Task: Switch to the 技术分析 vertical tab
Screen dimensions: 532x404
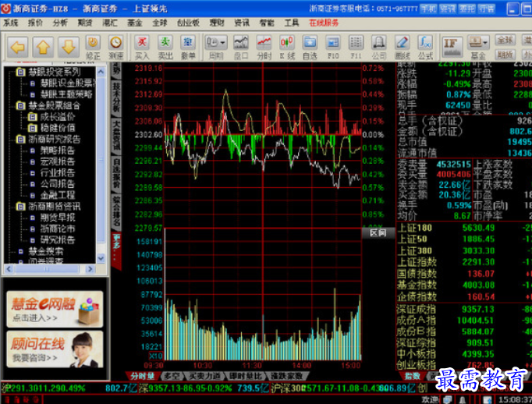Action: [115, 97]
